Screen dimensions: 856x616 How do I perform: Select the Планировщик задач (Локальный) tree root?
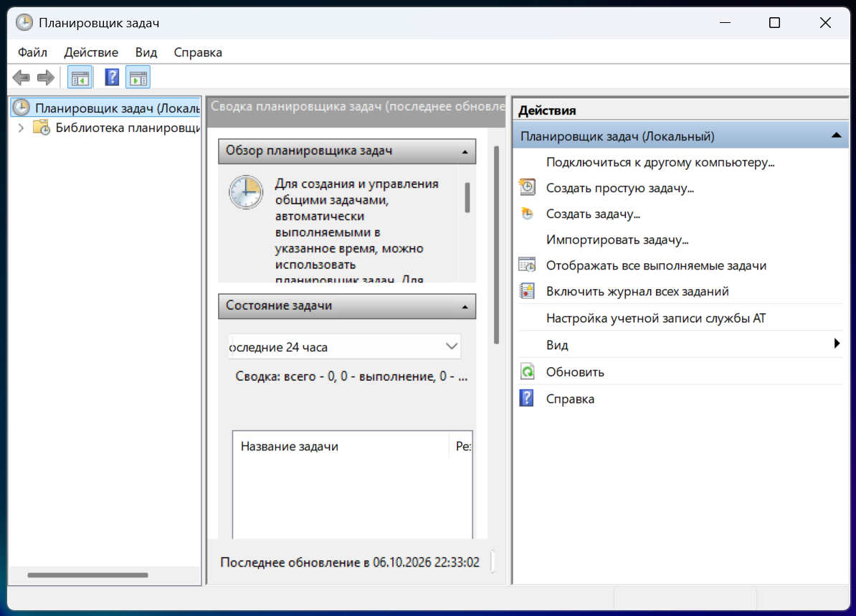[x=105, y=108]
